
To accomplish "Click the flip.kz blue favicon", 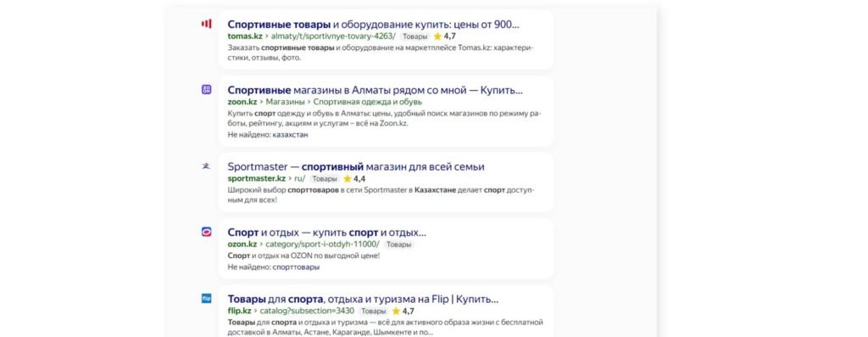I will (x=207, y=298).
